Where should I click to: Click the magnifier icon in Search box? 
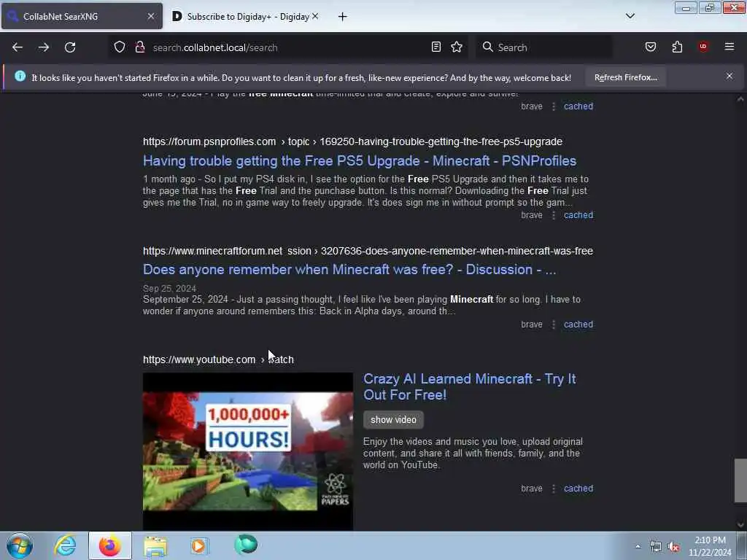[x=487, y=47]
